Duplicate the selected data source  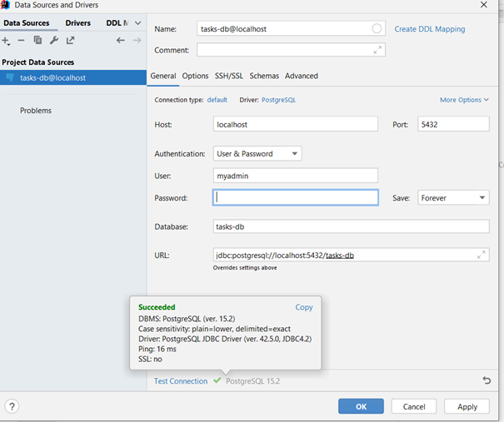tap(37, 40)
